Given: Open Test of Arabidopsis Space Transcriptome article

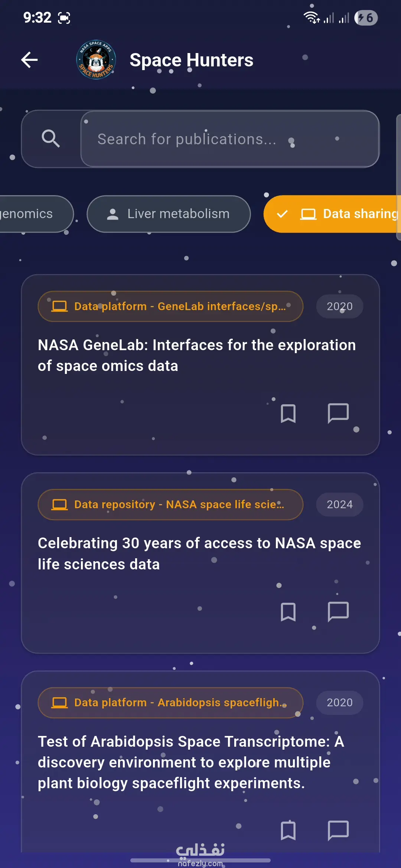Looking at the screenshot, I should pyautogui.click(x=191, y=762).
